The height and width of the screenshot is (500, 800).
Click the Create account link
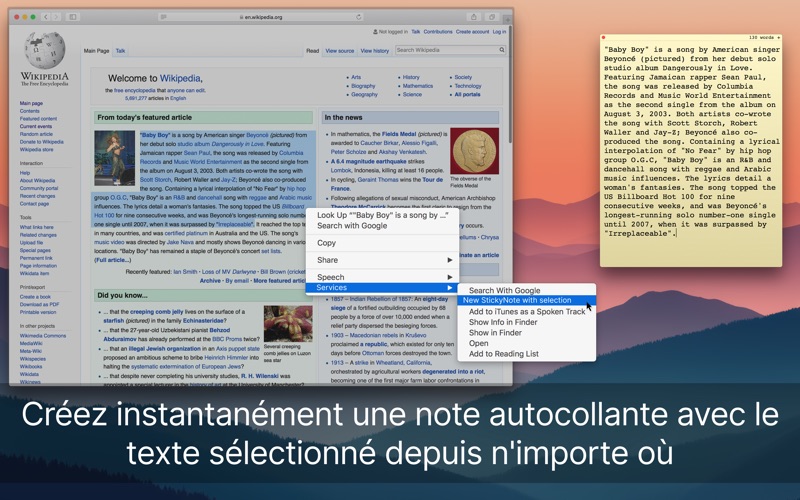coord(472,32)
